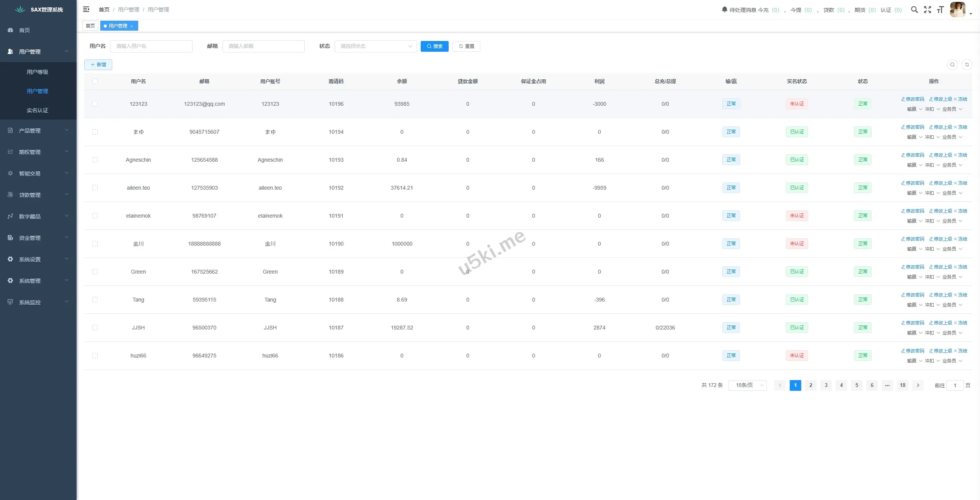
Task: Focus the 用户名 username input field
Action: (151, 46)
